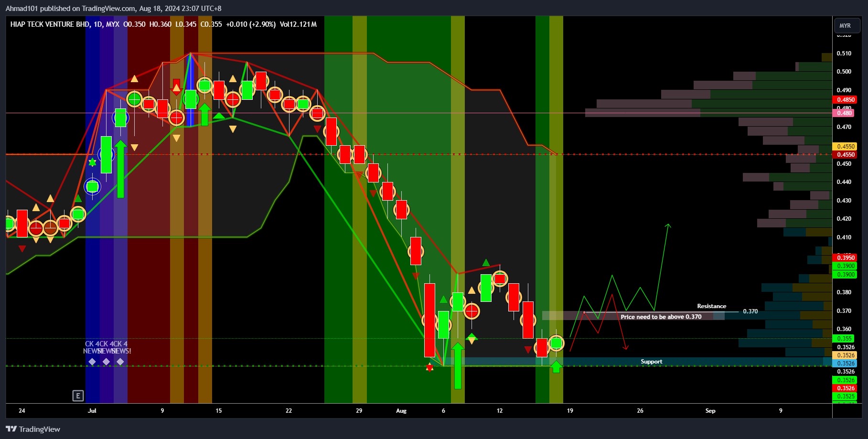Click the 24 date label on time axis
This screenshot has width=868, height=439.
21,411
